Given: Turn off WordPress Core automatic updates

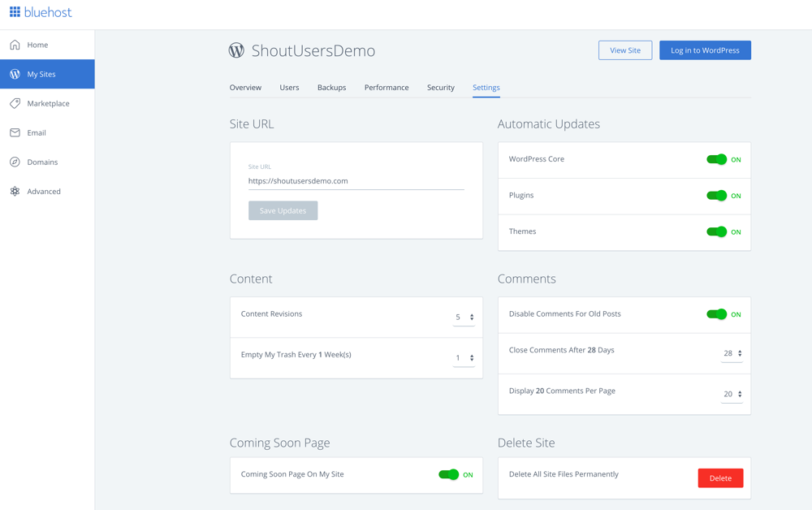Looking at the screenshot, I should [x=717, y=159].
